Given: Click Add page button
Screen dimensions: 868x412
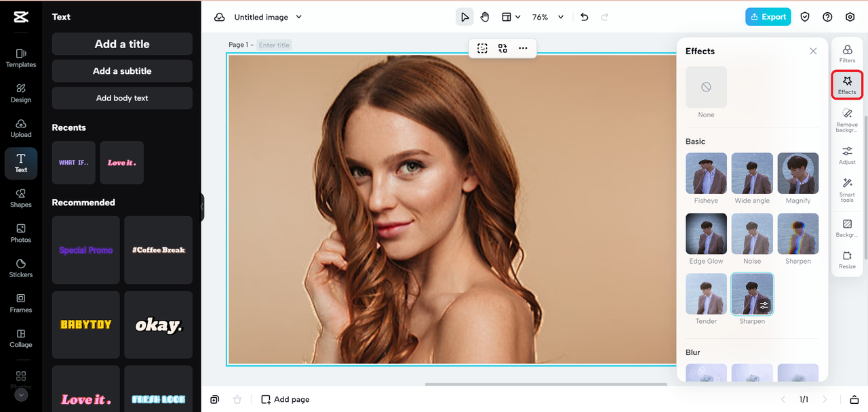Looking at the screenshot, I should [285, 399].
